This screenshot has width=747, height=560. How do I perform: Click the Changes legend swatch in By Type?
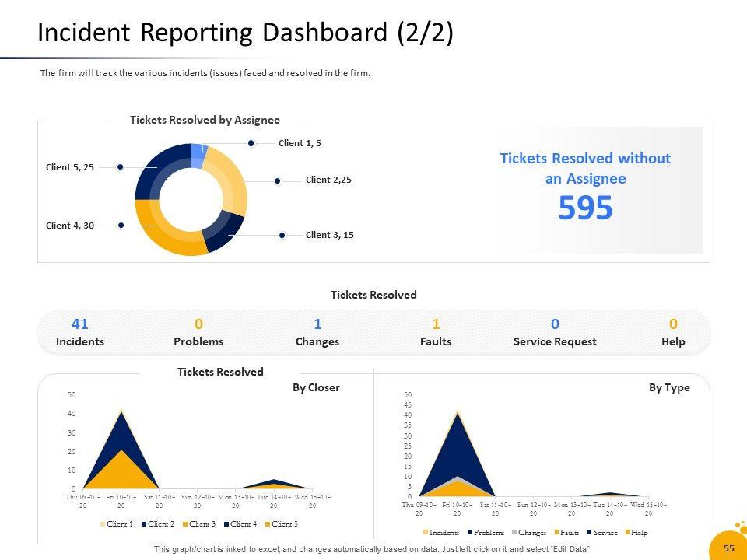514,533
